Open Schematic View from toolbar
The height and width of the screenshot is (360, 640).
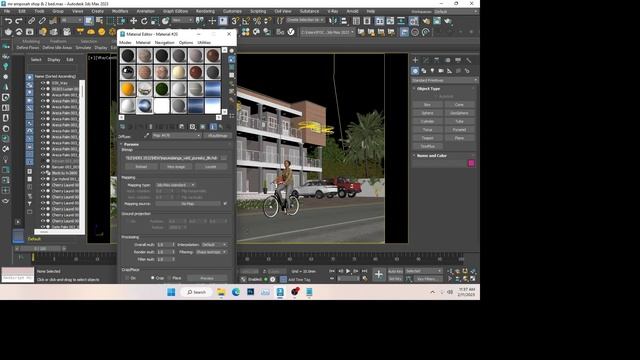401,21
